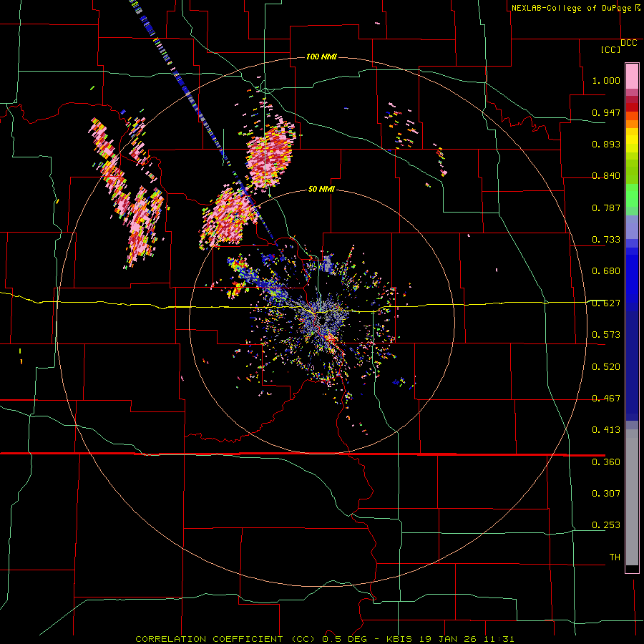Viewport: 644px width, 644px height.
Task: Click the 0.680 scale value
Action: pos(606,271)
